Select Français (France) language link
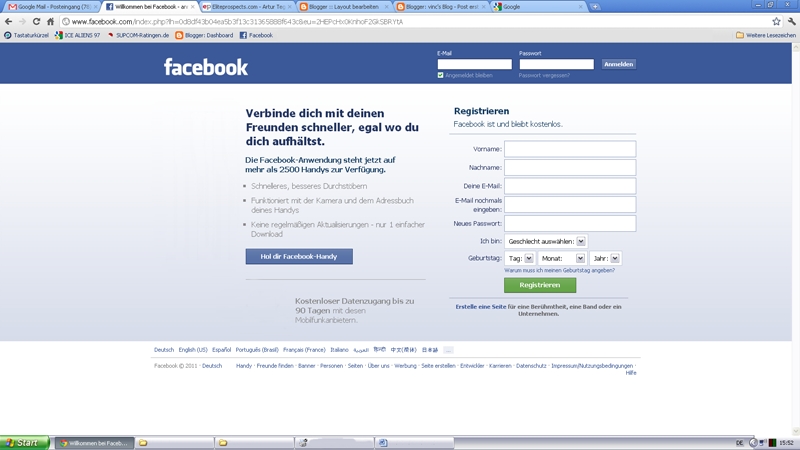This screenshot has height=450, width=800. click(x=304, y=350)
